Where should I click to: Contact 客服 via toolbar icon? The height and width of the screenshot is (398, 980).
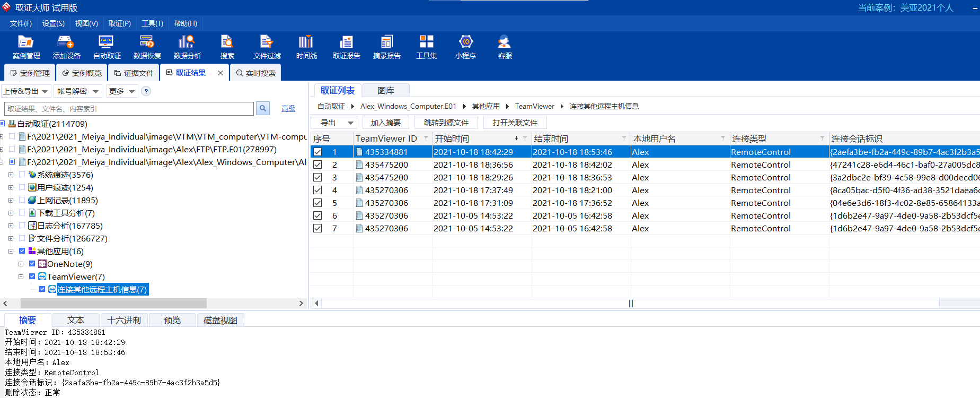[505, 47]
